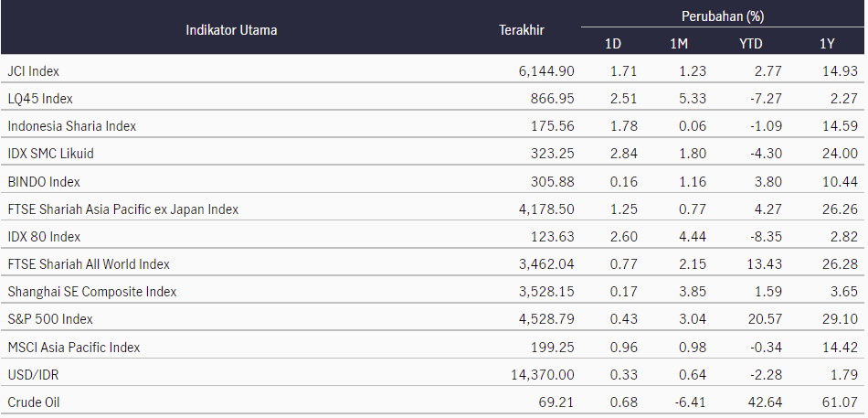Click the IDX 80 Index label
This screenshot has height=418, width=868.
(44, 237)
